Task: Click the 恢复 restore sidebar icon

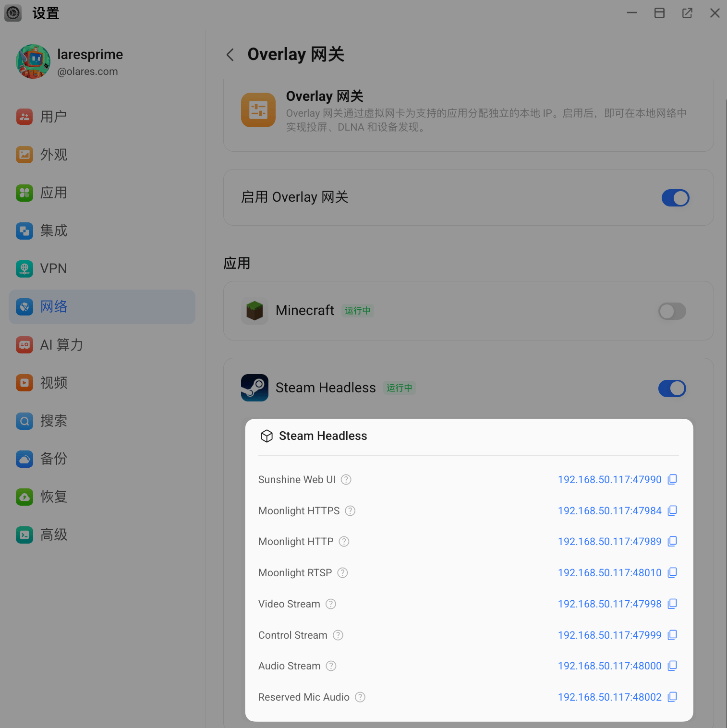Action: click(24, 497)
